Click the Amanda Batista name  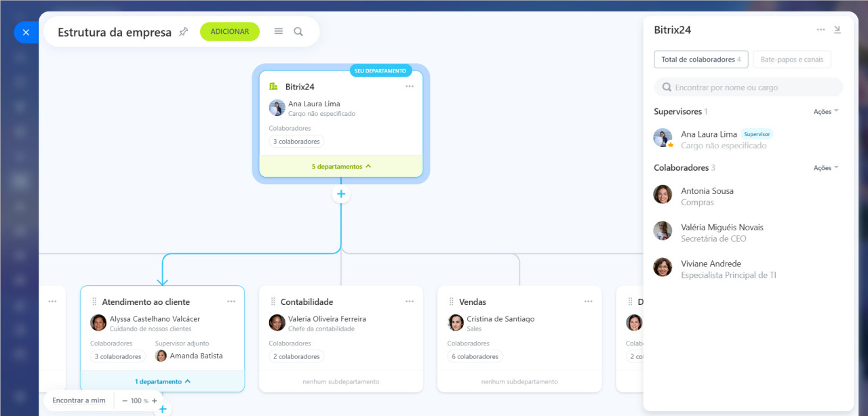[x=196, y=356]
